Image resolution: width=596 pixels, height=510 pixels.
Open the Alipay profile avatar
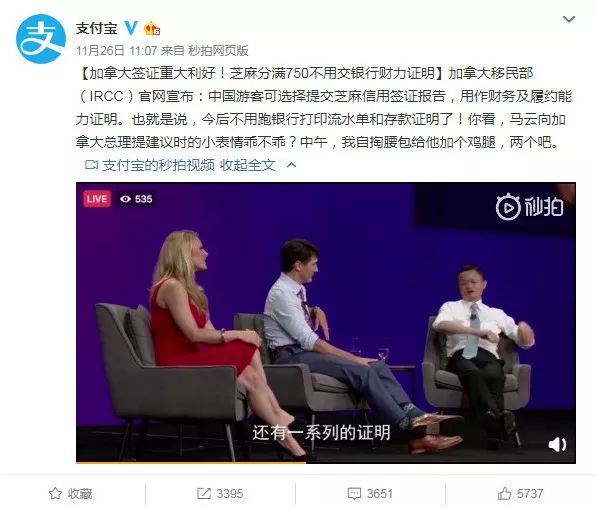click(41, 39)
